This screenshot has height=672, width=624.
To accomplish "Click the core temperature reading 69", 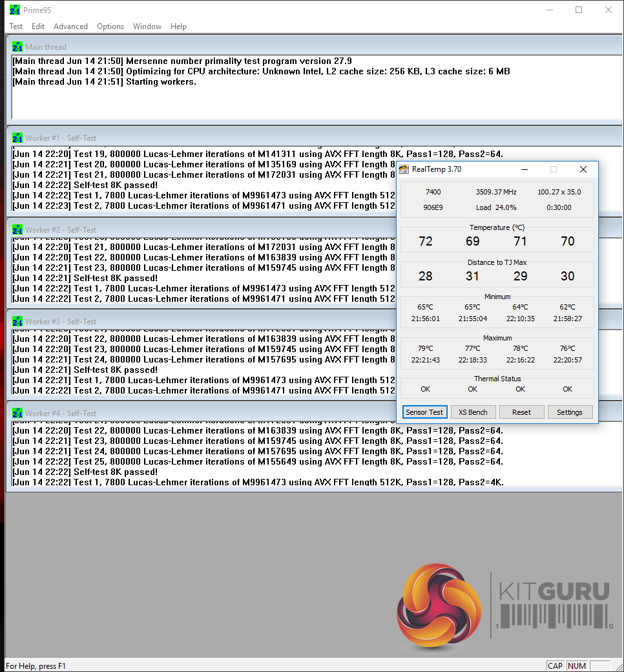I will coord(473,241).
